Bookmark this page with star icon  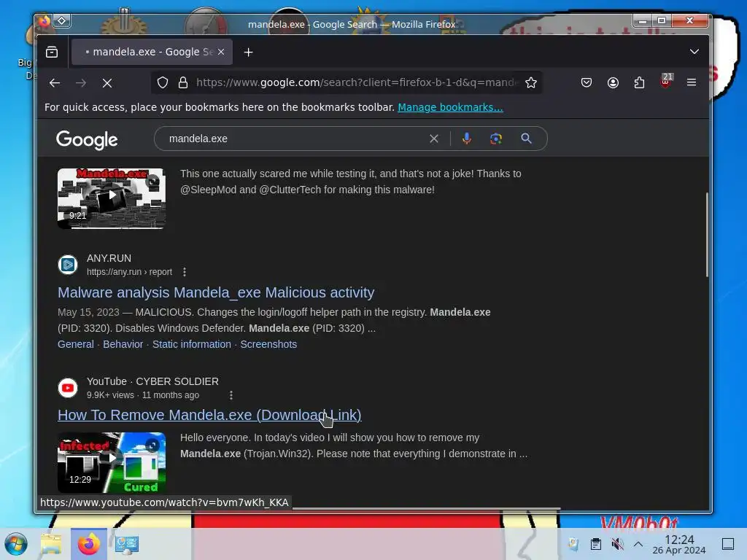[531, 83]
